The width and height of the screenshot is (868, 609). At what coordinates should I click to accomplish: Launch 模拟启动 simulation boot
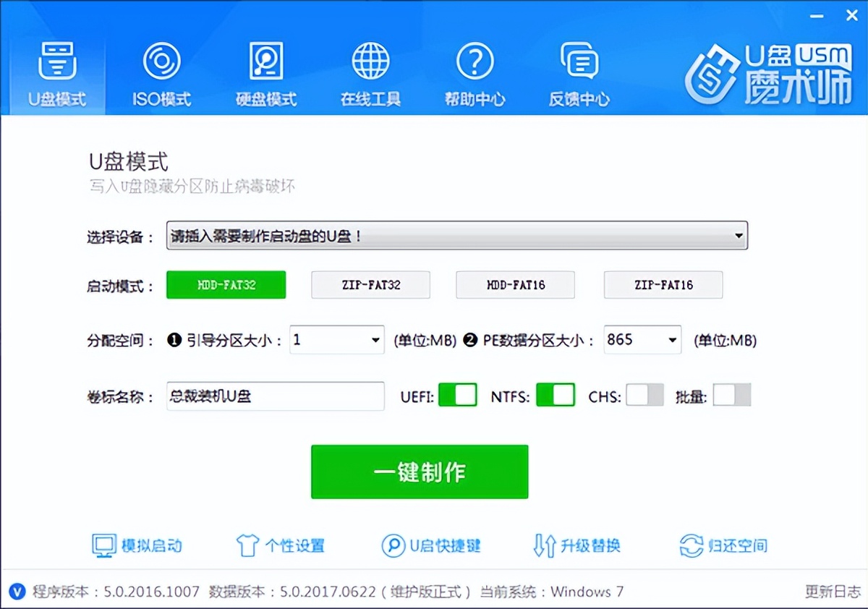tap(137, 546)
